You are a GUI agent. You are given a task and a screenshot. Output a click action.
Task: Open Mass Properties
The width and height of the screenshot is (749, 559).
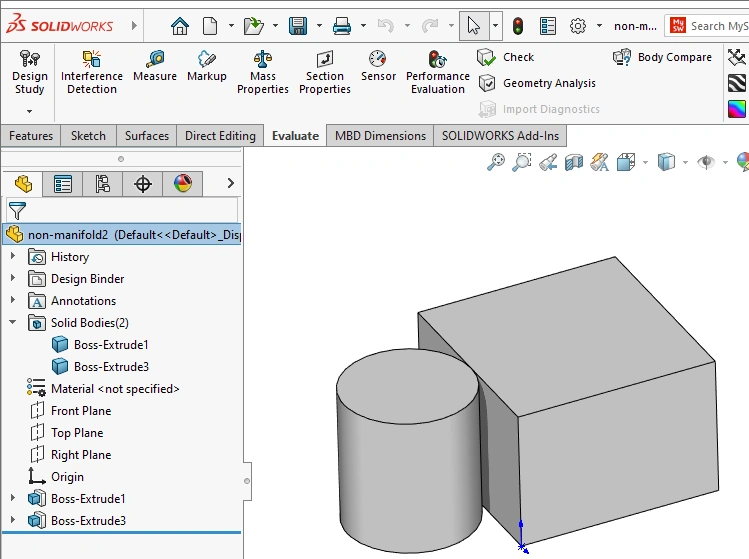[263, 72]
